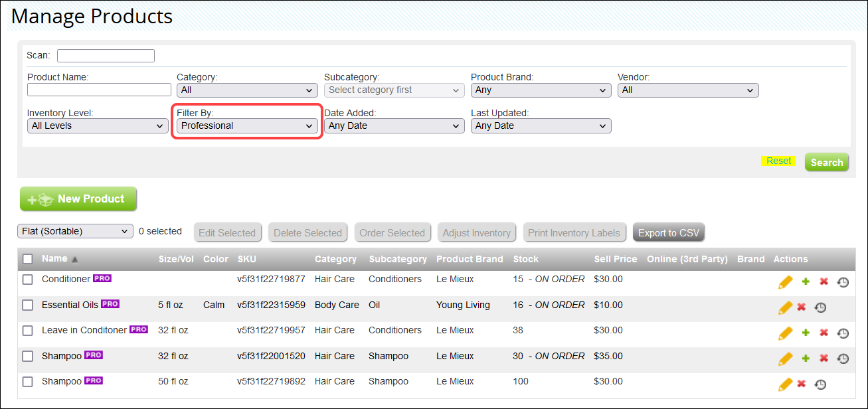Tick the select-all checkbox in table header

28,259
